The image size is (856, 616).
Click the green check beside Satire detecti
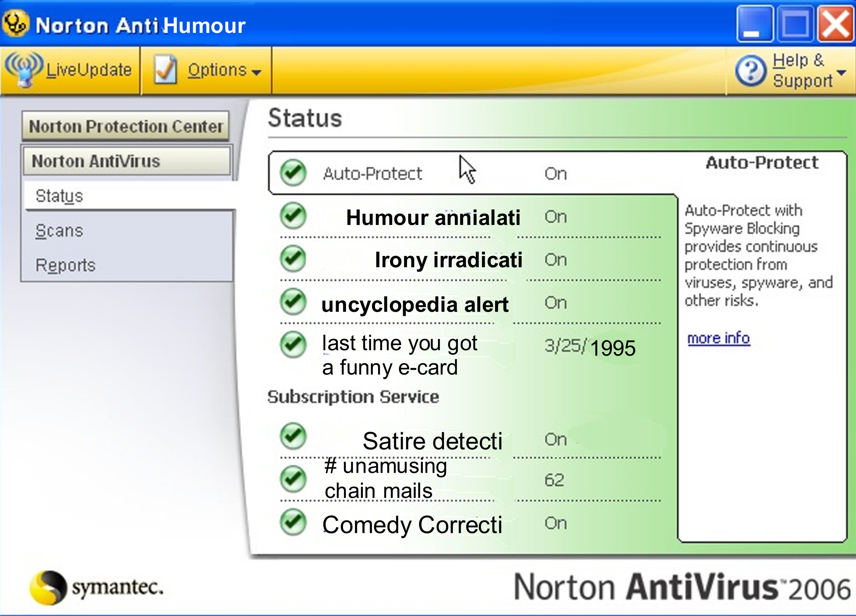coord(293,436)
